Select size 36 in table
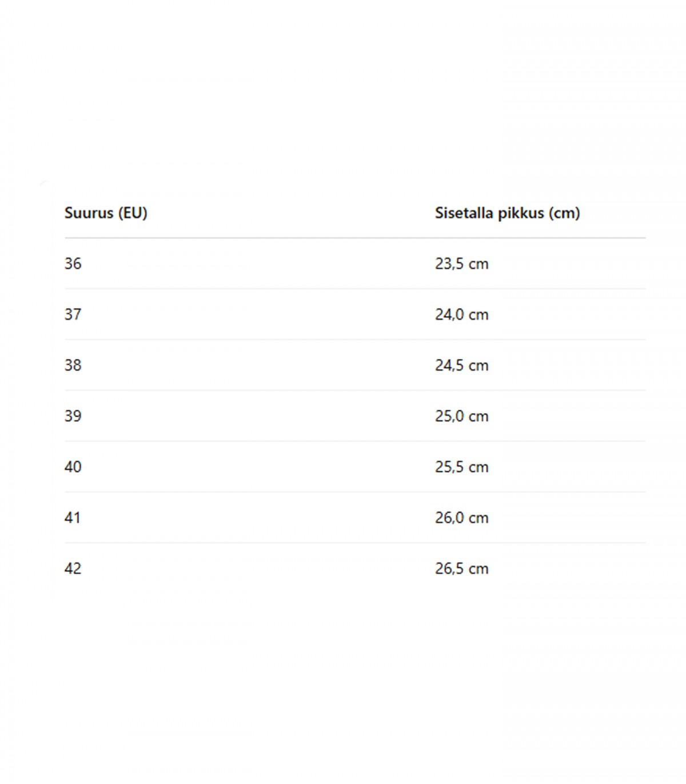 [x=73, y=264]
